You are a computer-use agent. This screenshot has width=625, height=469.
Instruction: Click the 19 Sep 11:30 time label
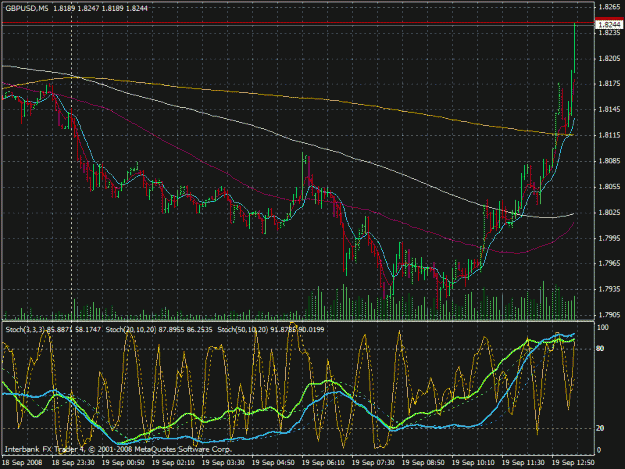click(523, 463)
